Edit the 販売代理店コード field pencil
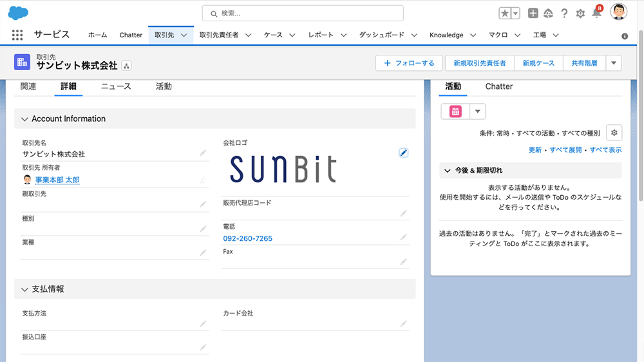 coord(403,213)
